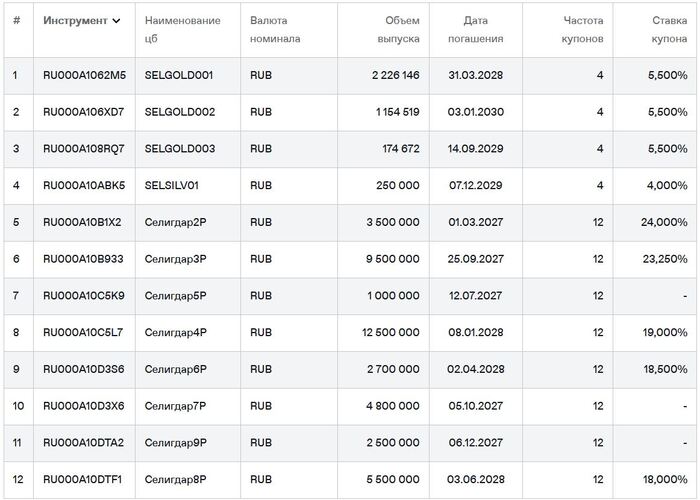Click the Селигдар3Р row name
The height and width of the screenshot is (500, 700).
[x=175, y=259]
